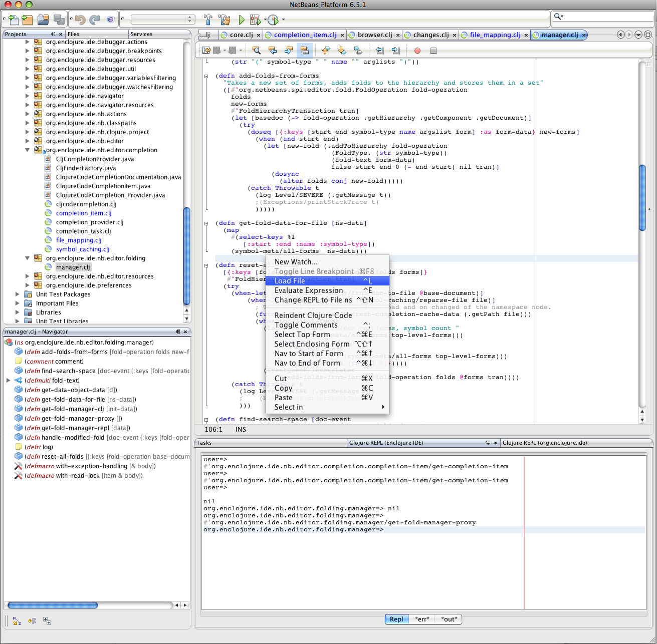This screenshot has width=657, height=644.
Task: Select the *out* REPL output tab
Action: tap(449, 619)
